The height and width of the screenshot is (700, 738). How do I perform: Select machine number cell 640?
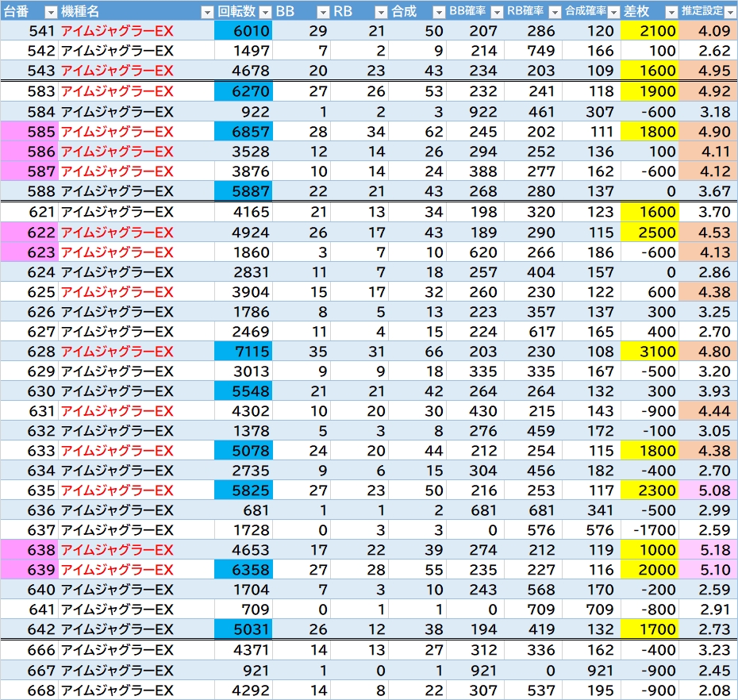pos(29,590)
